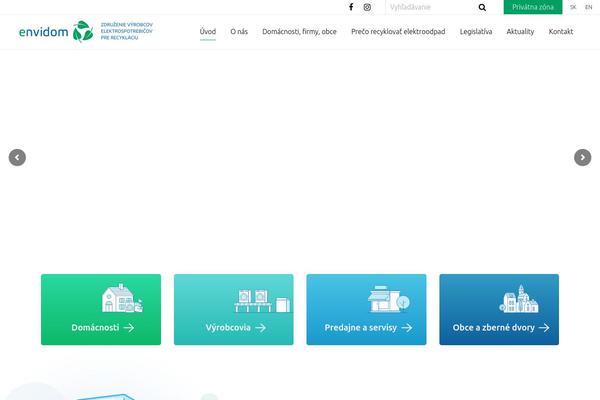This screenshot has width=600, height=400.
Task: Switch language to SK
Action: click(573, 7)
